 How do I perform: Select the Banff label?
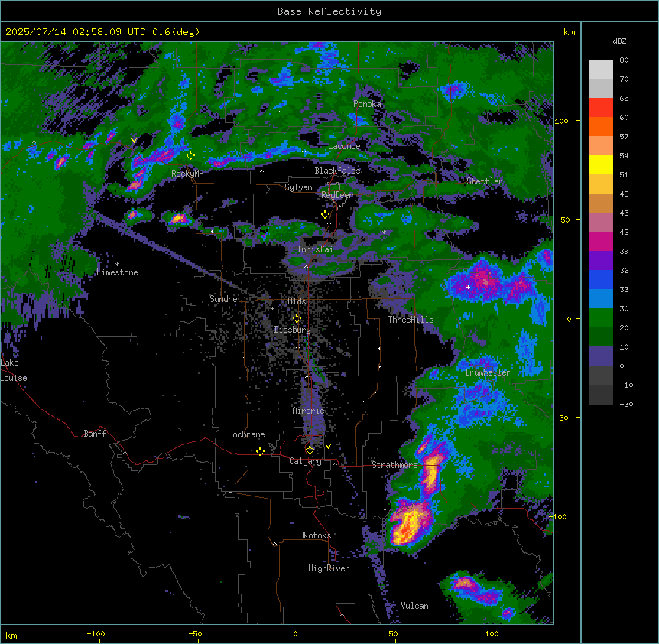[95, 434]
